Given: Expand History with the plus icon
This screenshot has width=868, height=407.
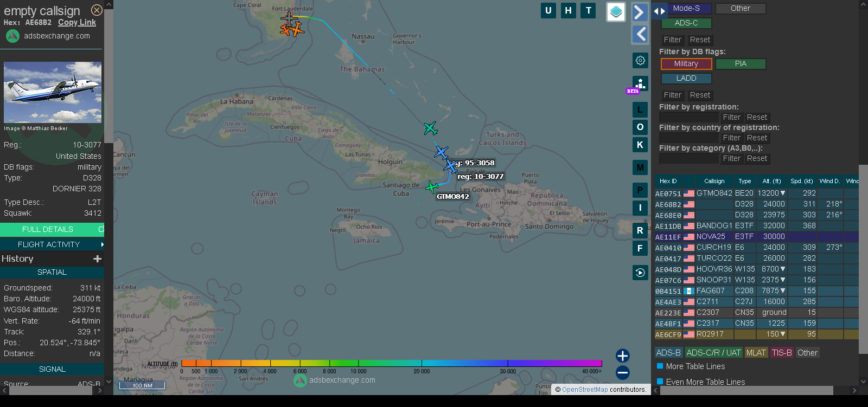Looking at the screenshot, I should pyautogui.click(x=98, y=259).
